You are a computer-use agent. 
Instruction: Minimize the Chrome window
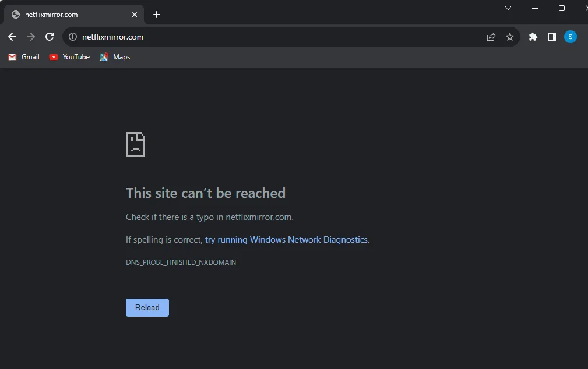point(535,8)
